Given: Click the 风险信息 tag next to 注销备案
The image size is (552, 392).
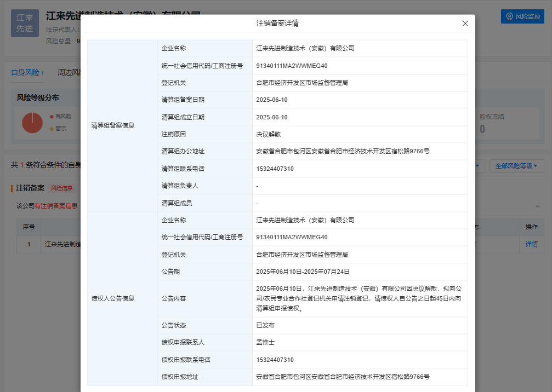Looking at the screenshot, I should [61, 188].
